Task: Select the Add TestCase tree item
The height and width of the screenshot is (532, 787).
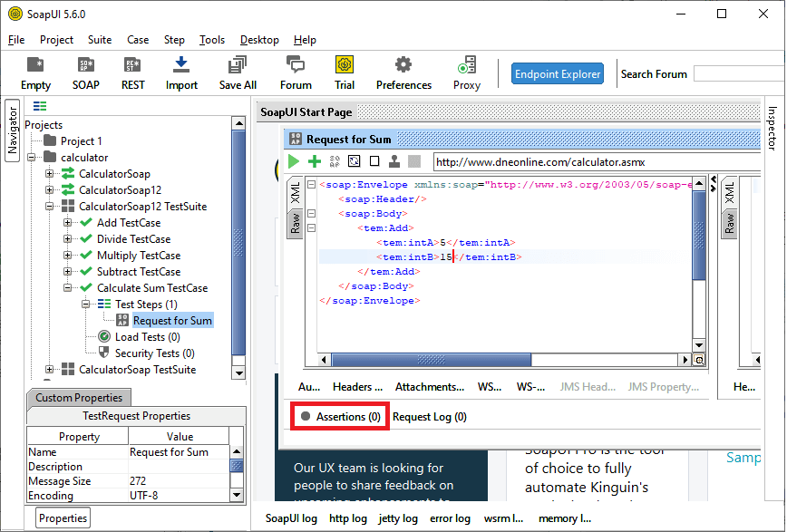Action: (129, 222)
